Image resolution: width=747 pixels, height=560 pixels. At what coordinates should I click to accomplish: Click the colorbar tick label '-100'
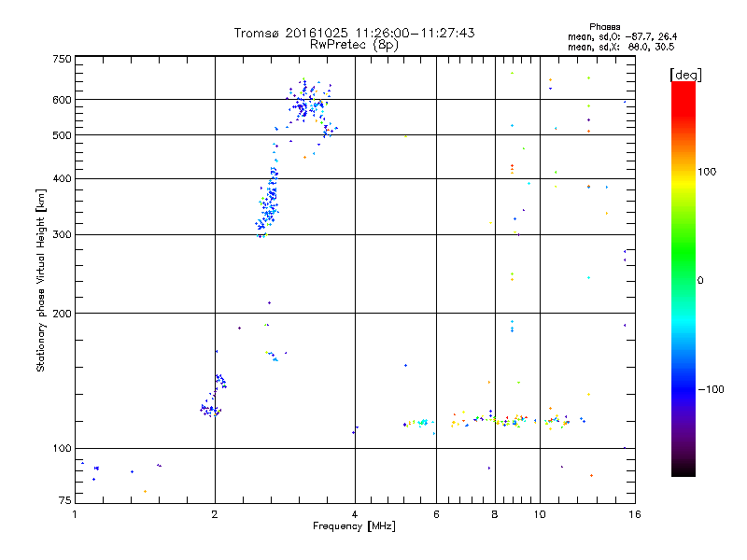tap(711, 389)
